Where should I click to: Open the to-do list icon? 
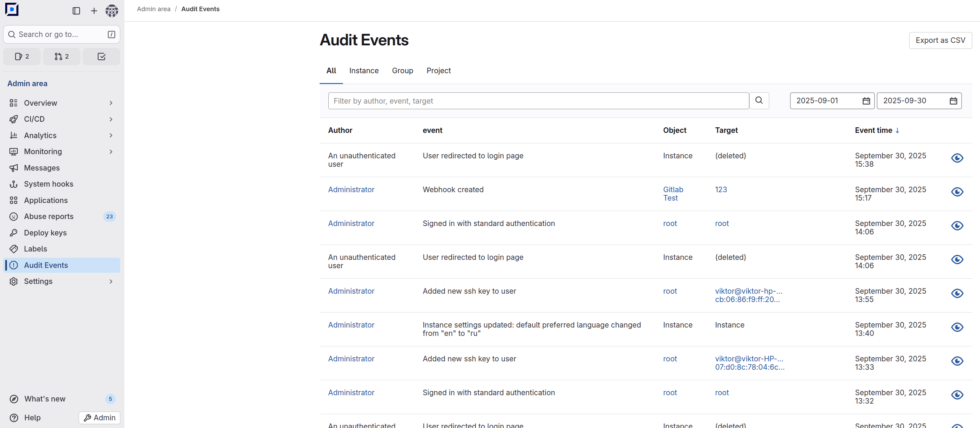[x=101, y=57]
